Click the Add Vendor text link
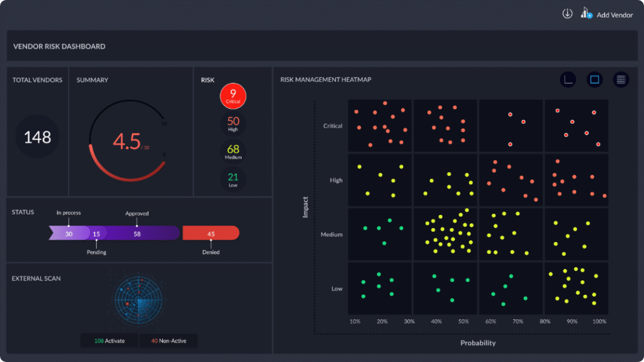The width and height of the screenshot is (644, 362). tap(614, 14)
